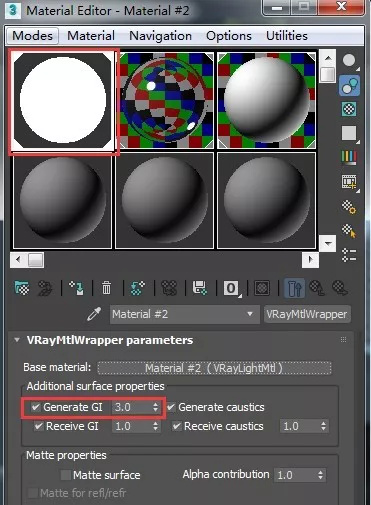Viewport: 371px width, 505px height.
Task: Click the Generate GI value spinner arrows
Action: (155, 407)
